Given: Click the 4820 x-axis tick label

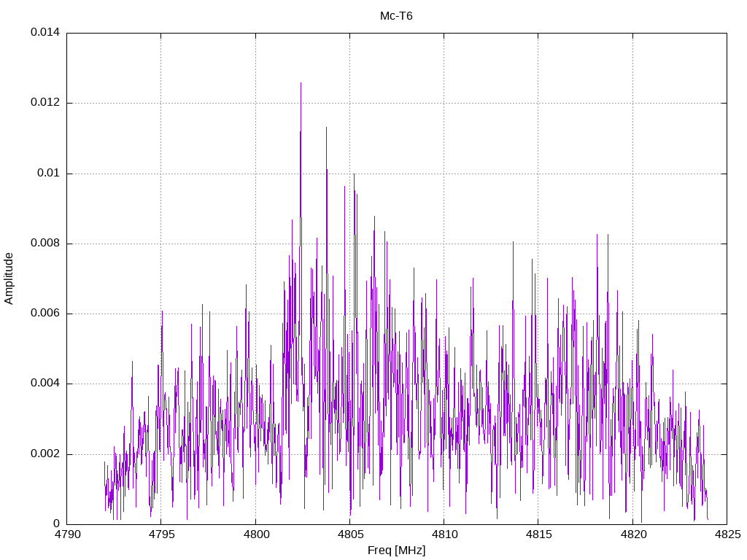Looking at the screenshot, I should (633, 534).
